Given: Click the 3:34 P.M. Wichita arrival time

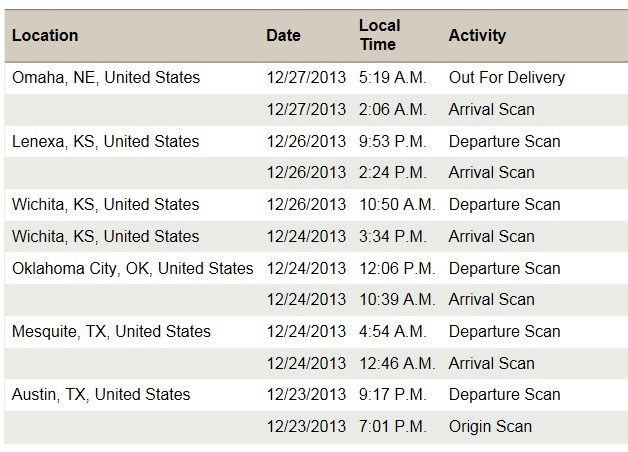Looking at the screenshot, I should (392, 236).
